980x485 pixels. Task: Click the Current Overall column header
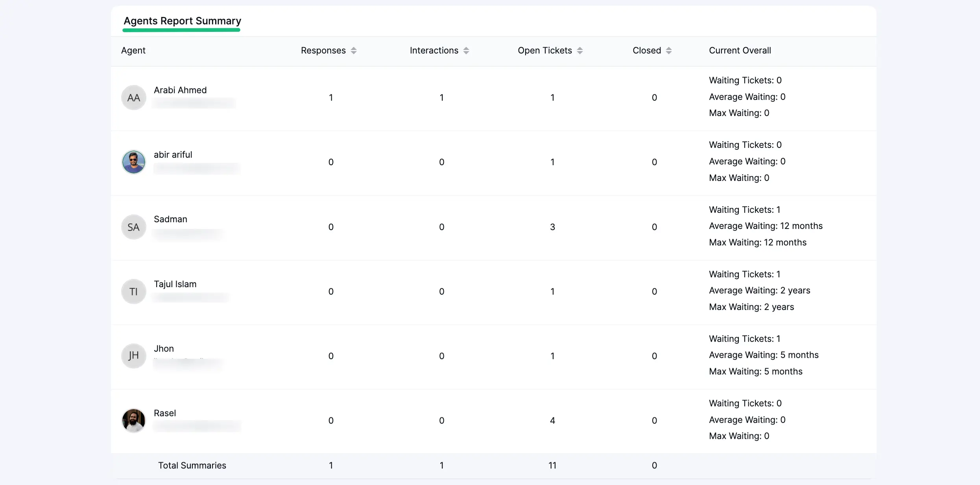[740, 50]
